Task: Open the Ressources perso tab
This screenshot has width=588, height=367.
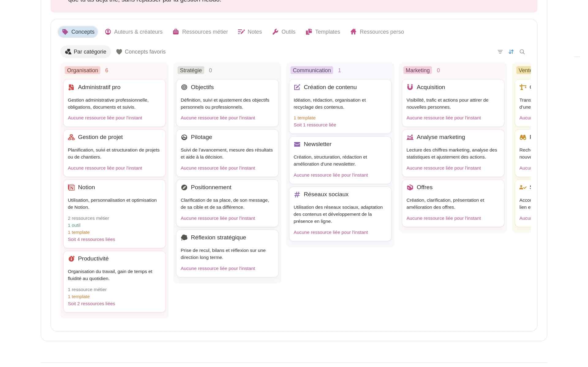Action: click(x=377, y=32)
